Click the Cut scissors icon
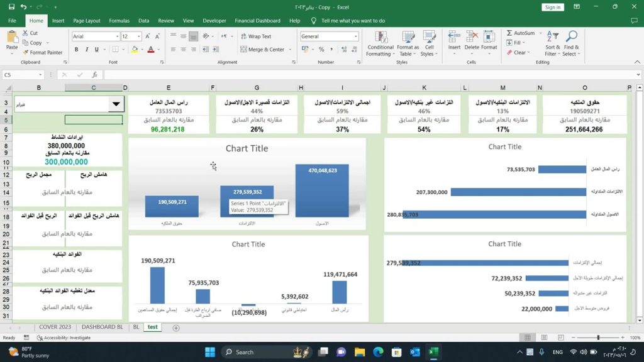This screenshot has width=644, height=362. 25,33
